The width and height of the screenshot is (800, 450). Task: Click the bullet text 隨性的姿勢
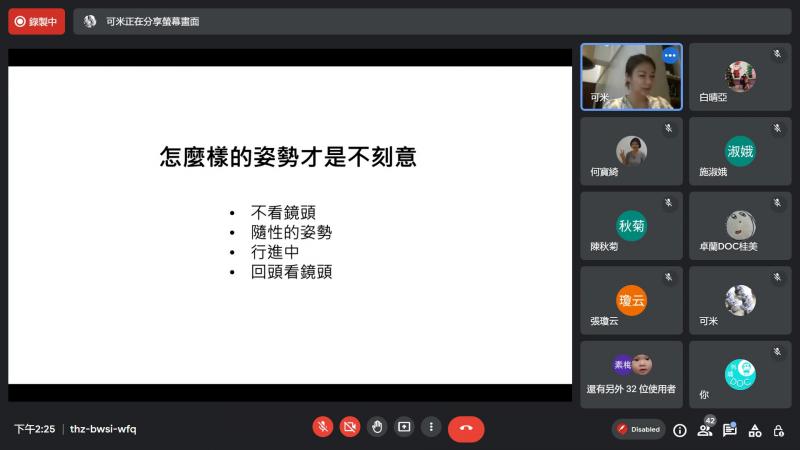pos(291,232)
